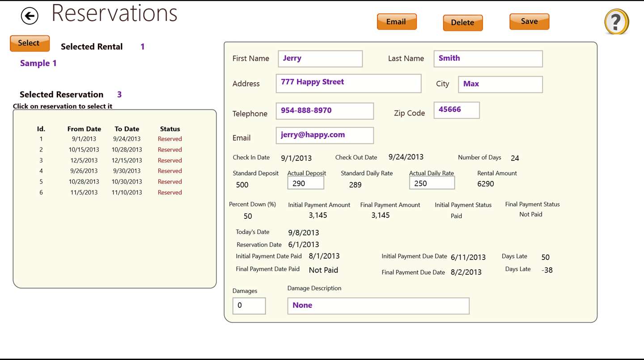Click the Reservation Date value 6/1/2013
Screen dimensions: 644x360
coord(304,245)
